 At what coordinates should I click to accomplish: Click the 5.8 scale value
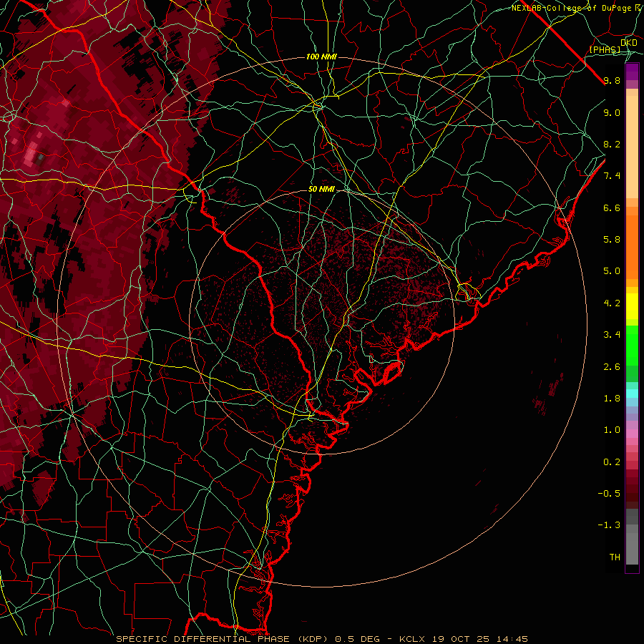coord(612,240)
